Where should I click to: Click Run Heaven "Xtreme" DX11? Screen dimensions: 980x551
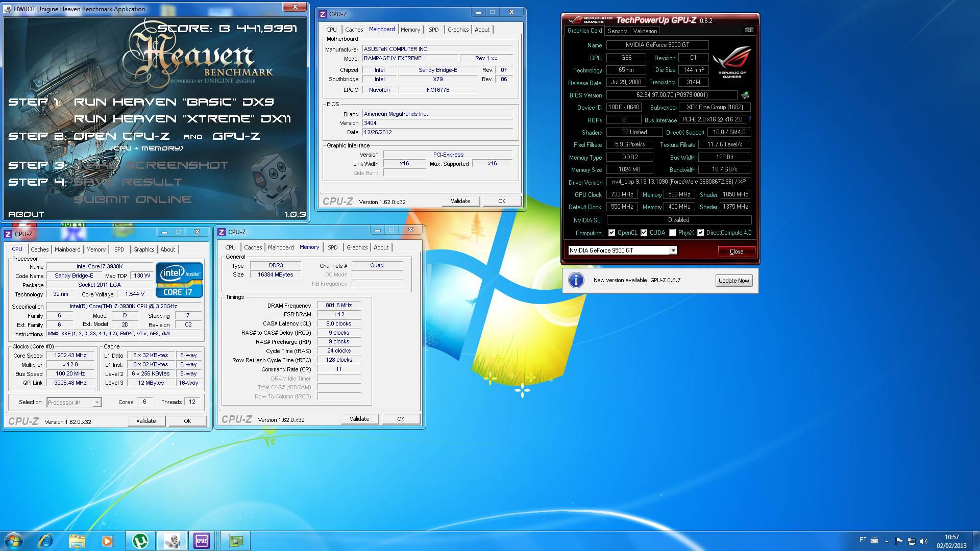click(x=183, y=119)
